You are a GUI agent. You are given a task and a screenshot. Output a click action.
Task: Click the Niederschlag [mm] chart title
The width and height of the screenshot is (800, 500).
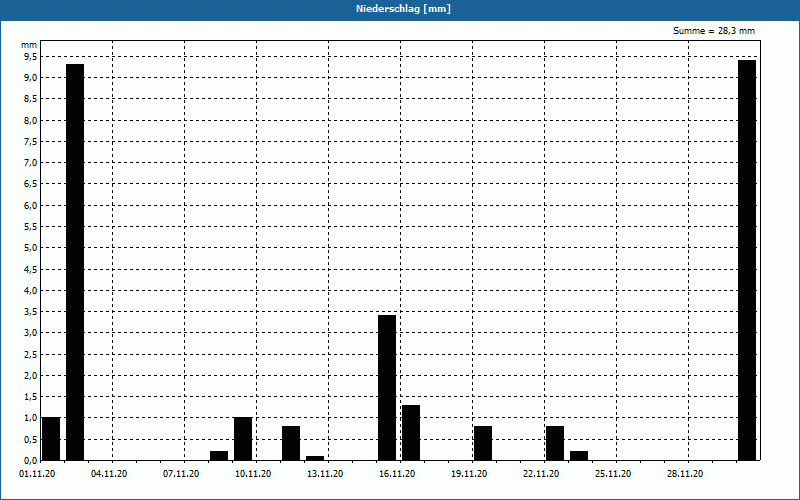click(403, 9)
